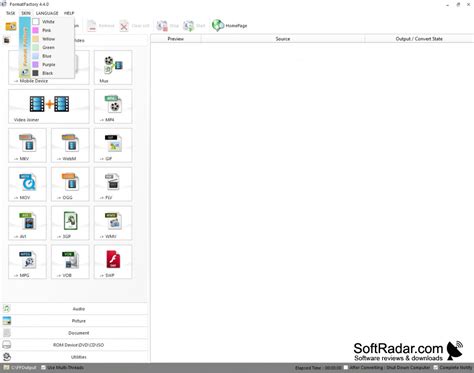Click the Start toolbar button
Viewport: 474px width, 373px height.
pyautogui.click(x=194, y=26)
